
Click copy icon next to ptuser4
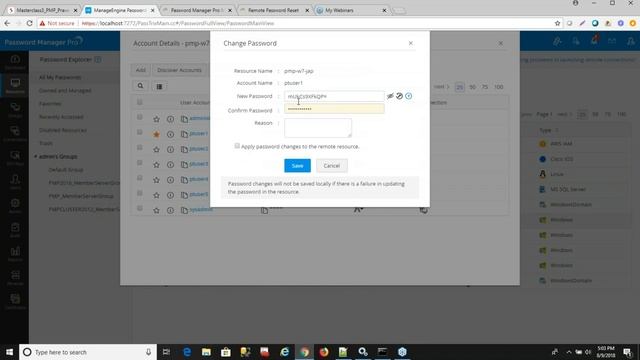(x=184, y=180)
